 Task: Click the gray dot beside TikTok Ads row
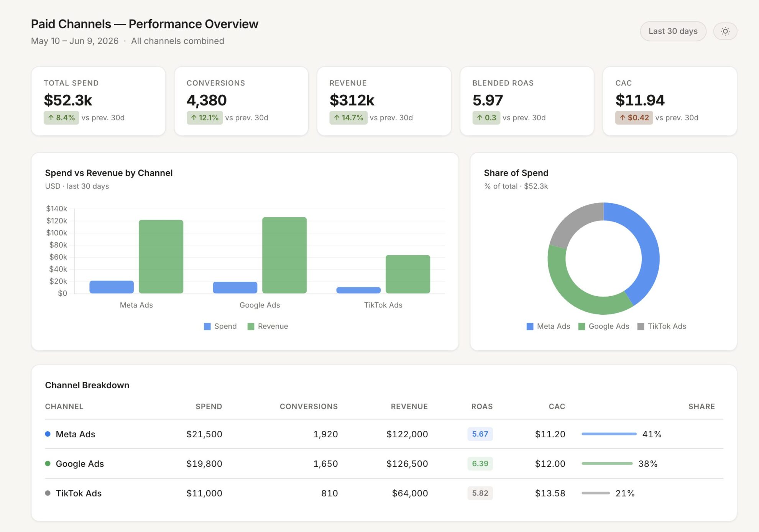pos(48,493)
